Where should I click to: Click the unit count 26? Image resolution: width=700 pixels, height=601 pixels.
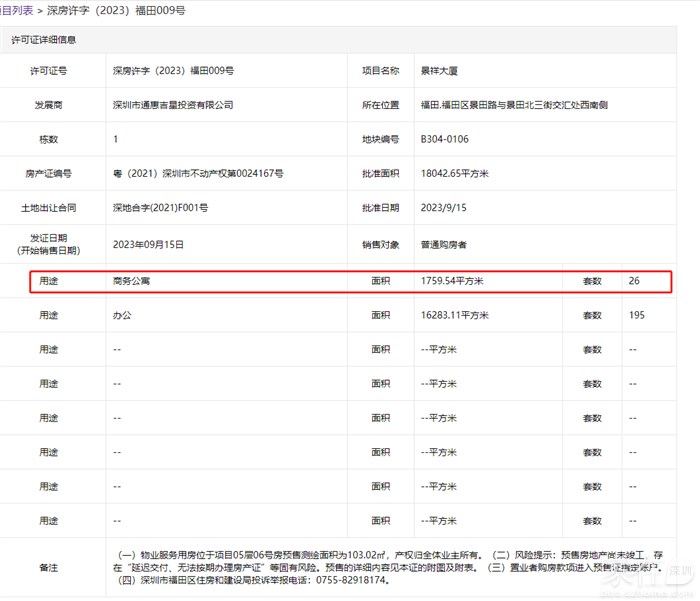point(634,281)
